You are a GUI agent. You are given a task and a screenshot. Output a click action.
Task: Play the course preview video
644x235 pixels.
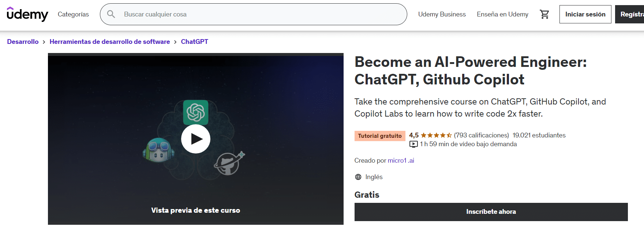[196, 139]
